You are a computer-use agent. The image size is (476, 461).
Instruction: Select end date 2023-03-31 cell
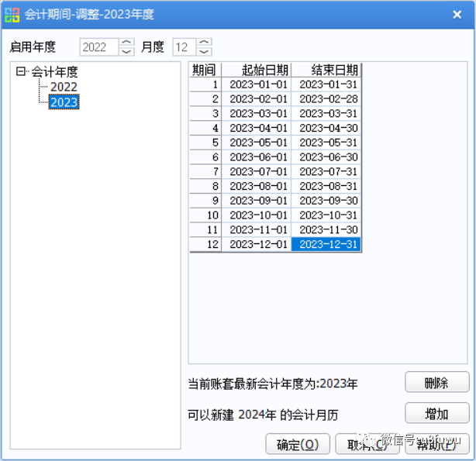pos(326,113)
